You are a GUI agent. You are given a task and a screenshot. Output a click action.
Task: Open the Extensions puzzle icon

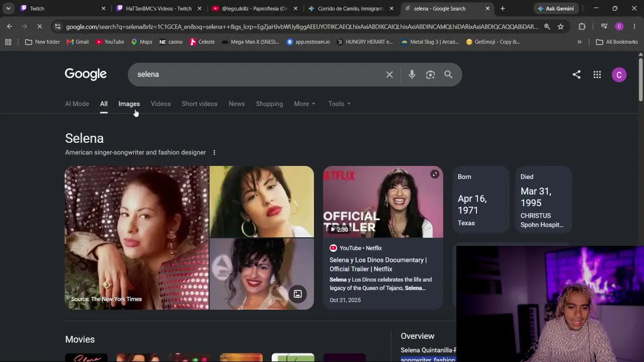pos(582,27)
